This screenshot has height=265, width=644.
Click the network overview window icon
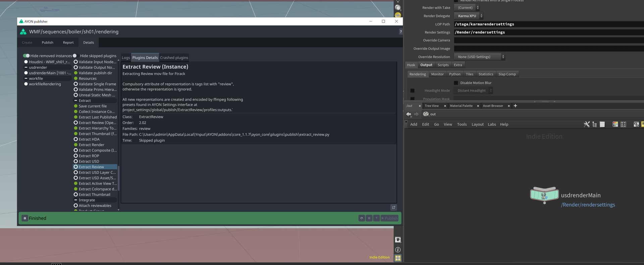636,124
